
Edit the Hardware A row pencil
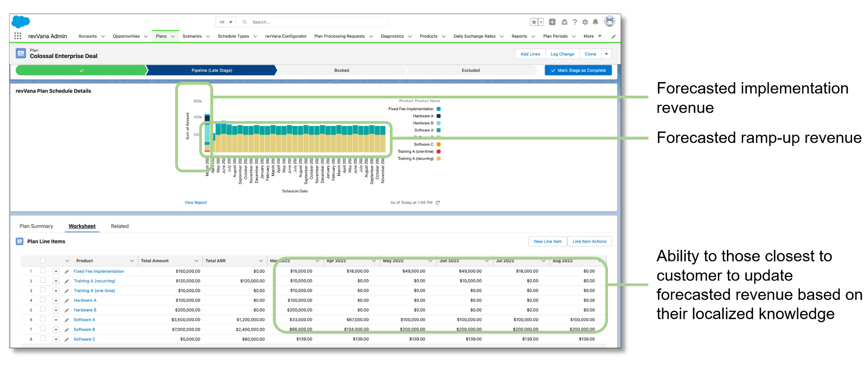(x=67, y=301)
